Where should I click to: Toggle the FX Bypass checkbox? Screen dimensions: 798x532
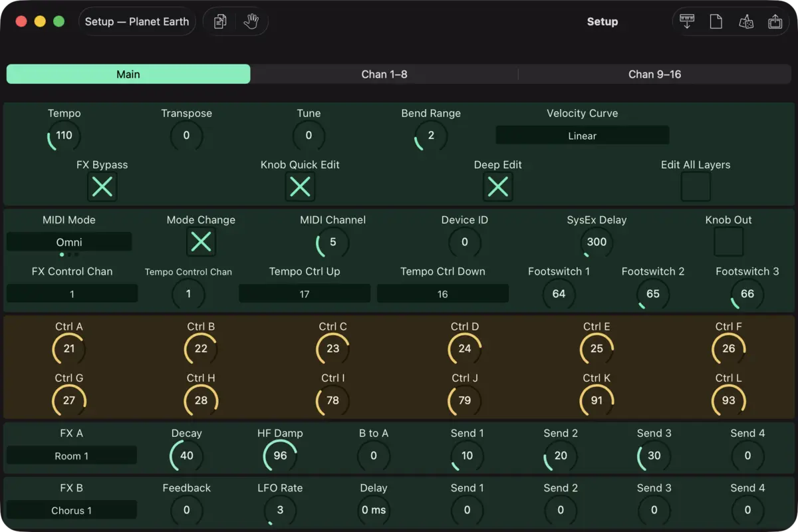[102, 187]
